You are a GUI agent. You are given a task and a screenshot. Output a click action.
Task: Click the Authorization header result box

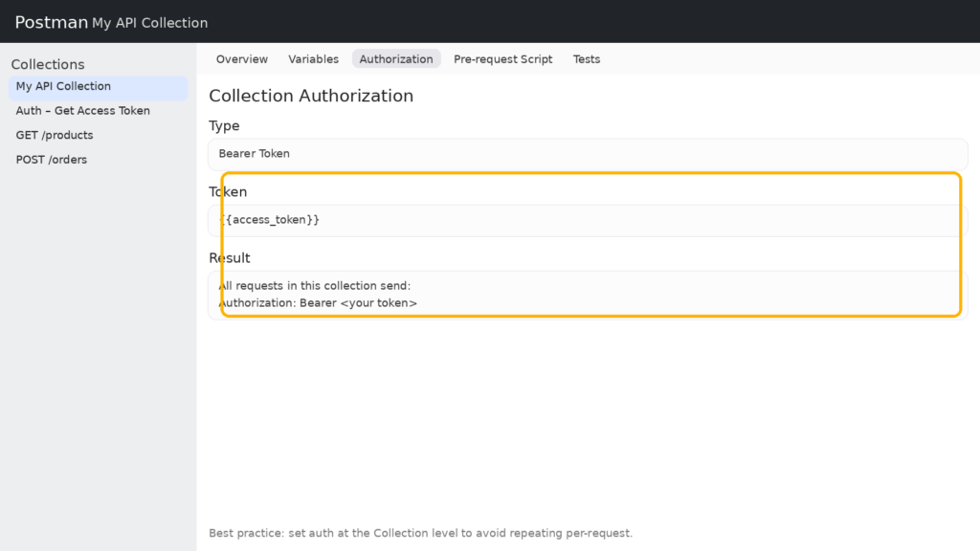[x=587, y=295]
